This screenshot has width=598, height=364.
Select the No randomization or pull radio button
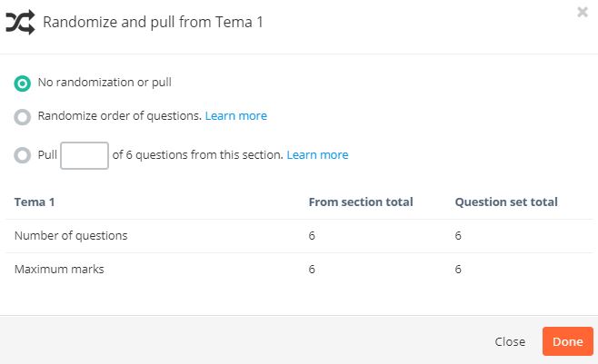tap(23, 83)
